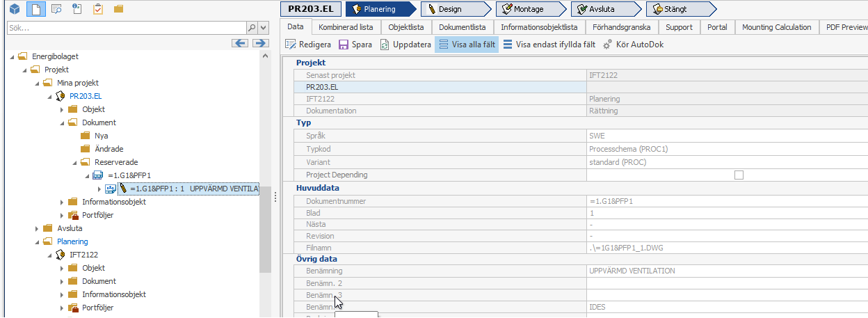The width and height of the screenshot is (868, 318).
Task: Open the folder view icon in top toolbar
Action: (x=118, y=10)
